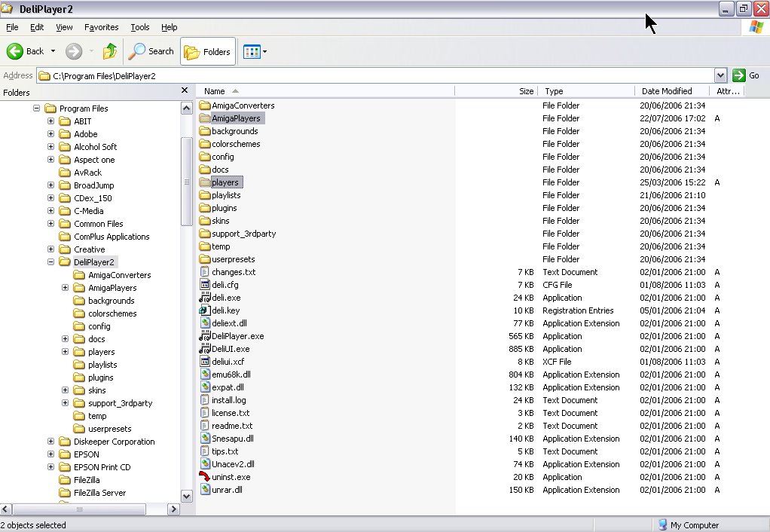Click the Forward arrow icon
The width and height of the screenshot is (770, 532).
coord(74,51)
